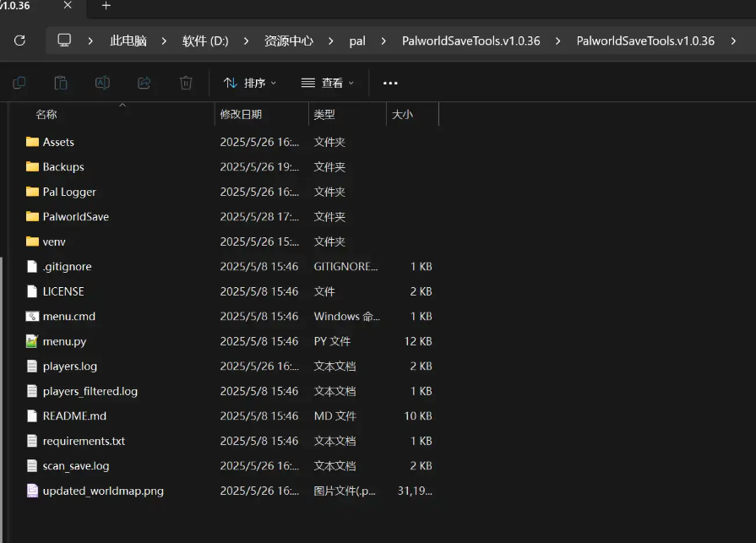
Task: Click the LICENSE file icon
Action: [x=32, y=291]
